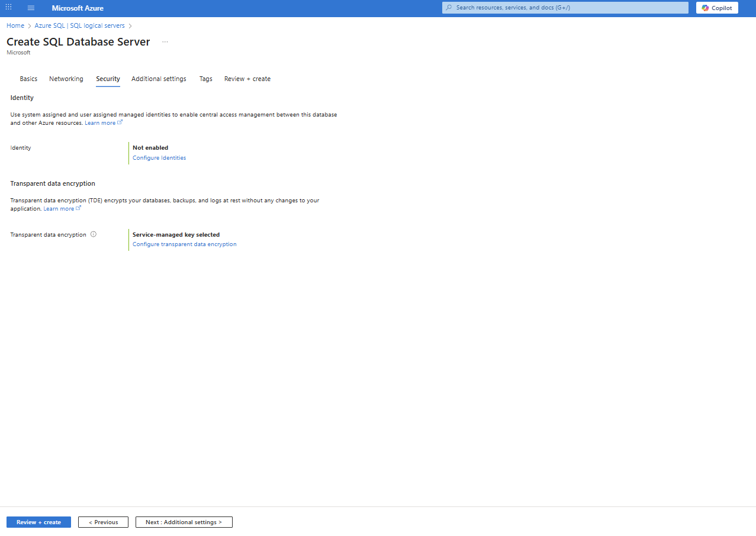Click the Previous button

click(x=103, y=522)
